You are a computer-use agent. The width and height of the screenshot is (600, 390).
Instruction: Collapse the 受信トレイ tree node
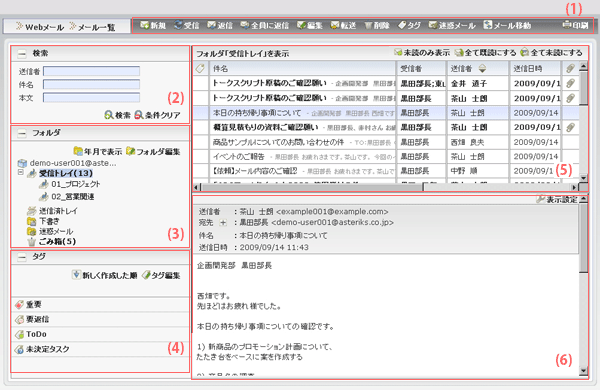tap(20, 173)
